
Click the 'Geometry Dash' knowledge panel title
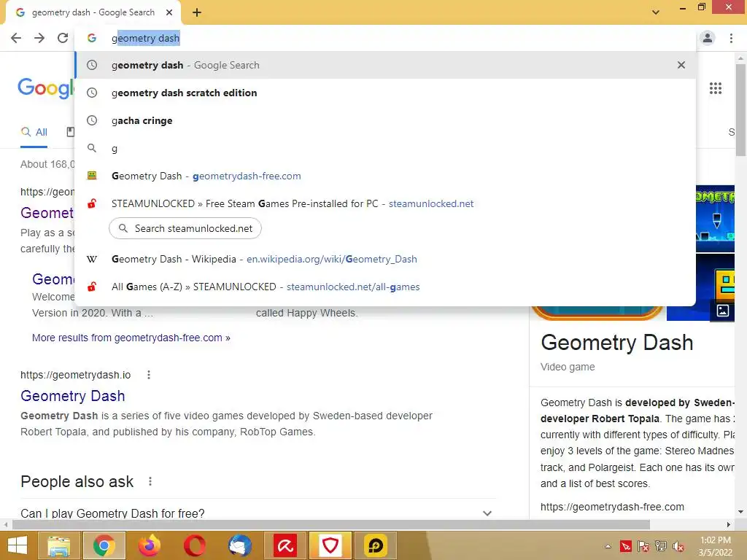click(x=616, y=343)
